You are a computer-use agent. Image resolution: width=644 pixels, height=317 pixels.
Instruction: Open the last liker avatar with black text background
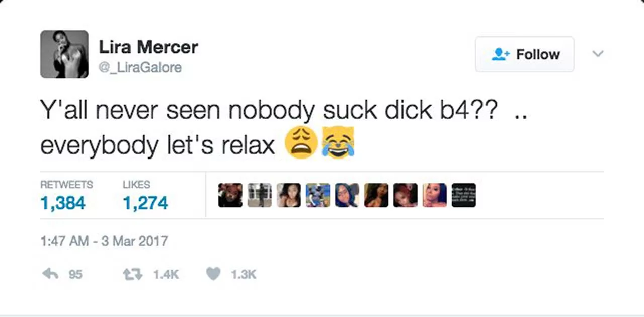[x=464, y=195]
